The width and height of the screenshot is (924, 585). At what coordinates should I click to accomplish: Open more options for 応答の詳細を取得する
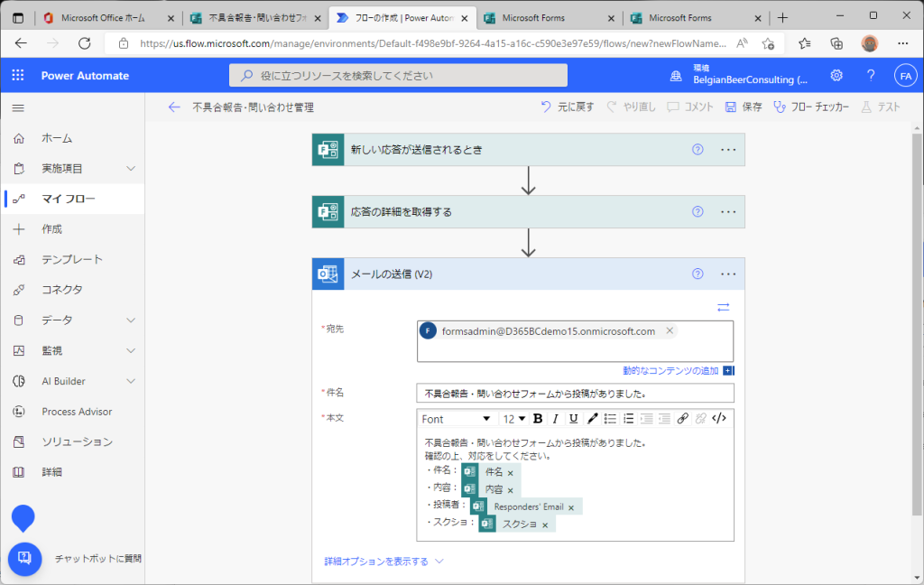click(x=728, y=212)
